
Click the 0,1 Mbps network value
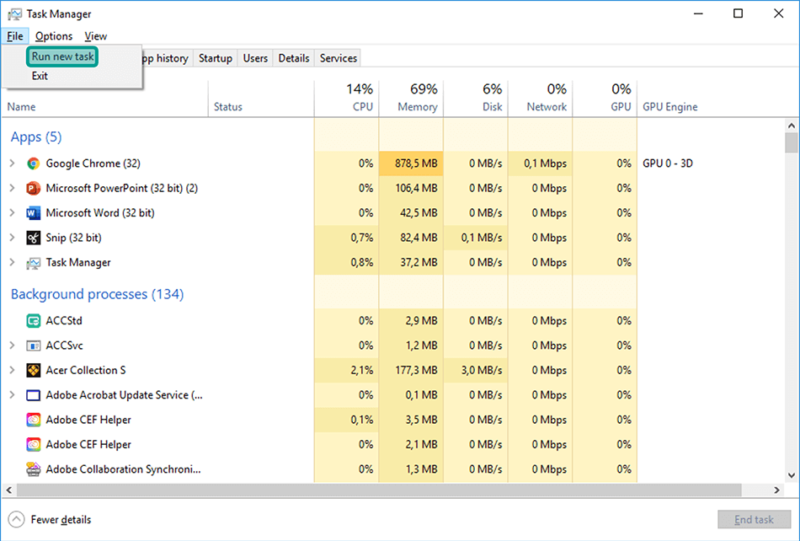click(540, 163)
